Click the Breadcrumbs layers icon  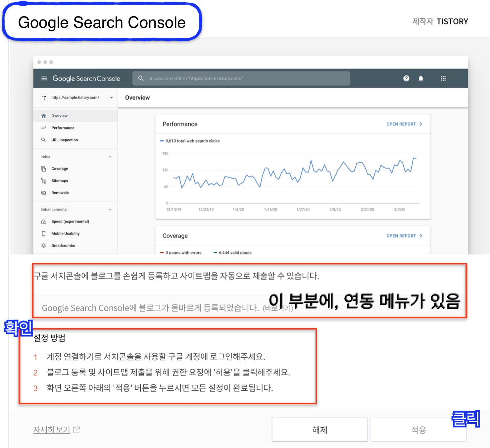(43, 246)
